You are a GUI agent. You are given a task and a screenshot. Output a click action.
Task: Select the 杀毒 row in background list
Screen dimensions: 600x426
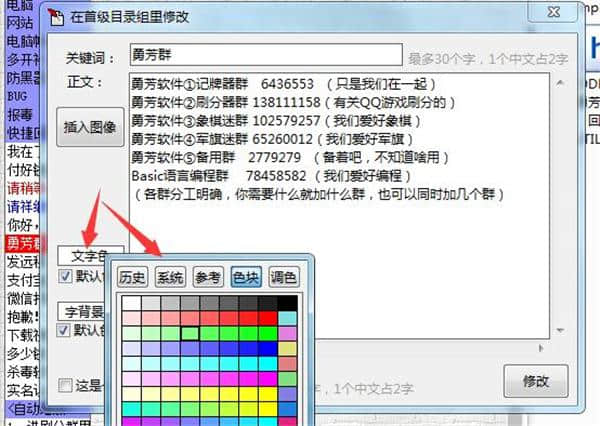23,372
